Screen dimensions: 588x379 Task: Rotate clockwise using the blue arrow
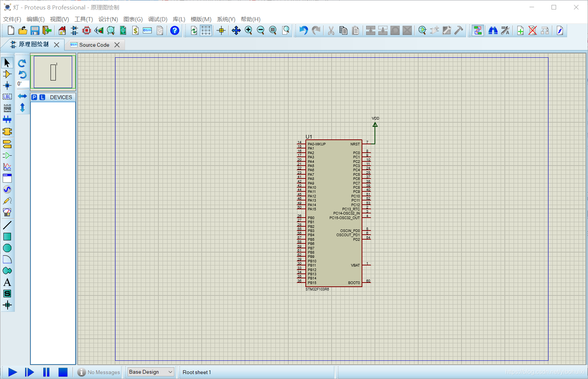pyautogui.click(x=22, y=63)
